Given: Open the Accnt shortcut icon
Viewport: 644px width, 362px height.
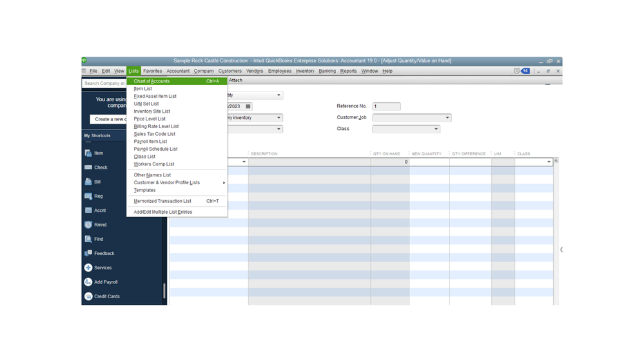Looking at the screenshot, I should click(88, 211).
